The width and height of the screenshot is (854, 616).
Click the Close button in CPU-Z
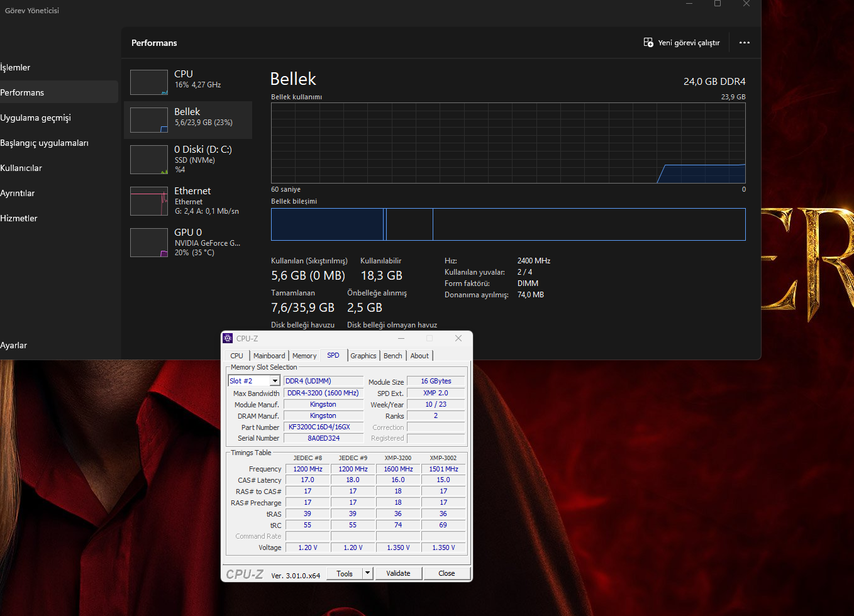[x=446, y=573]
